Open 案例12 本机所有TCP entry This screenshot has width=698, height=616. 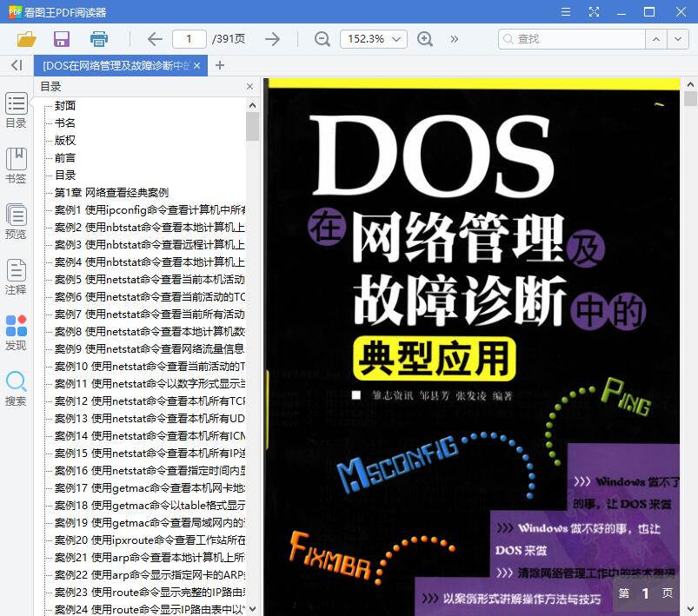(150, 401)
